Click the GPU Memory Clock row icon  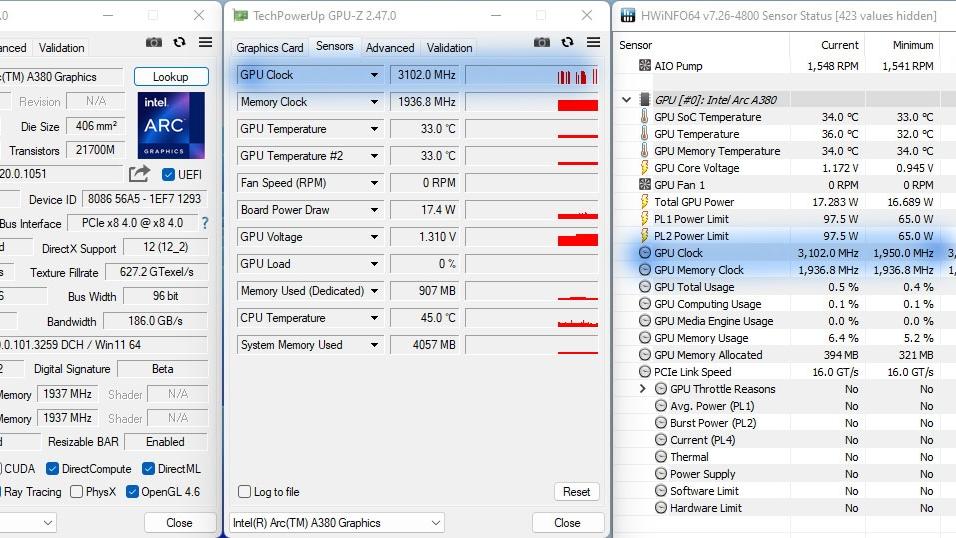tap(644, 270)
